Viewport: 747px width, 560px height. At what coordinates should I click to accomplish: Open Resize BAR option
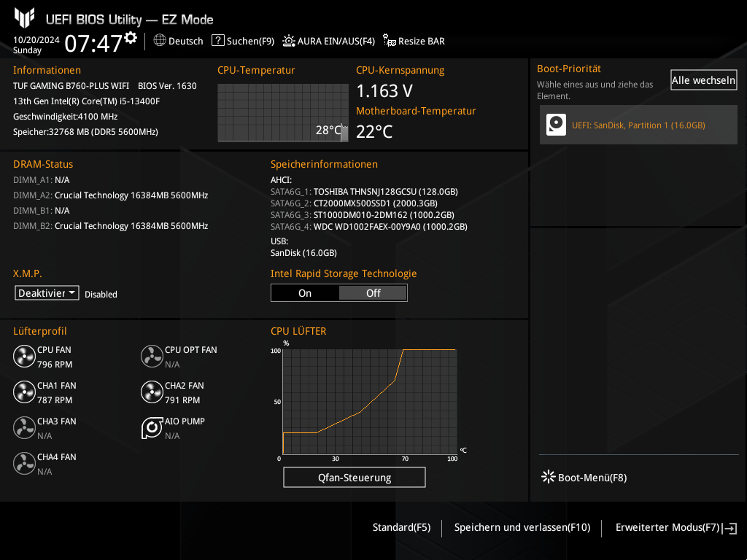point(421,41)
